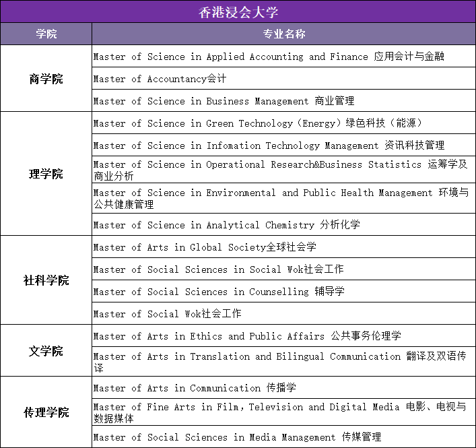The width and height of the screenshot is (476, 448).
Task: Select Social Sciences in Social Wok社会工作 row
Action: [284, 269]
